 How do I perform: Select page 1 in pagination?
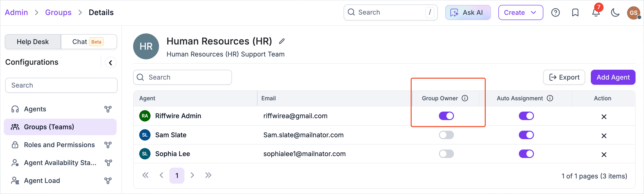(x=177, y=175)
